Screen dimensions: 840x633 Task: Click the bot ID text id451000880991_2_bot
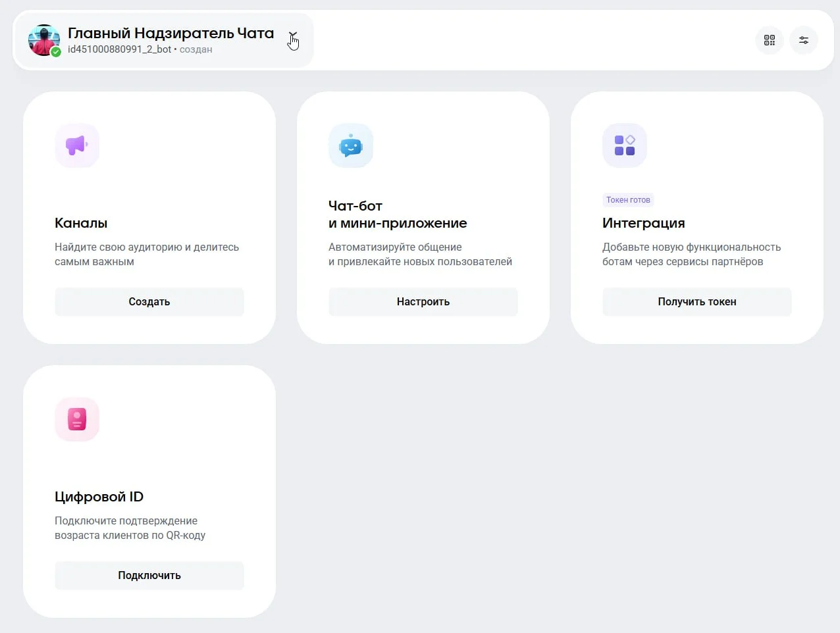pos(119,49)
